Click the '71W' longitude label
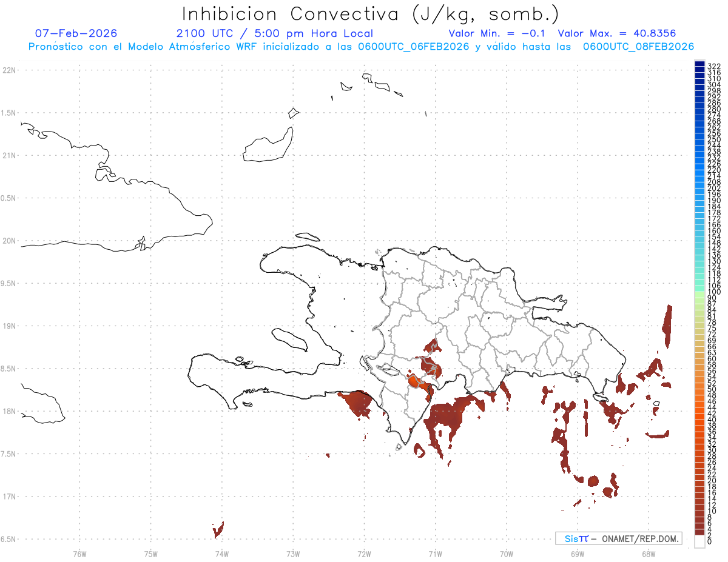This screenshot has width=728, height=562. click(x=435, y=554)
